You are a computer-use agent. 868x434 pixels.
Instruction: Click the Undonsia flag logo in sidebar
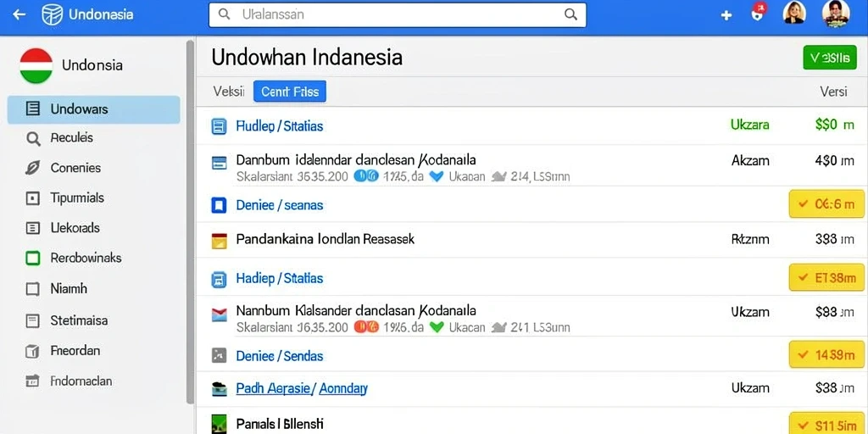coord(36,65)
